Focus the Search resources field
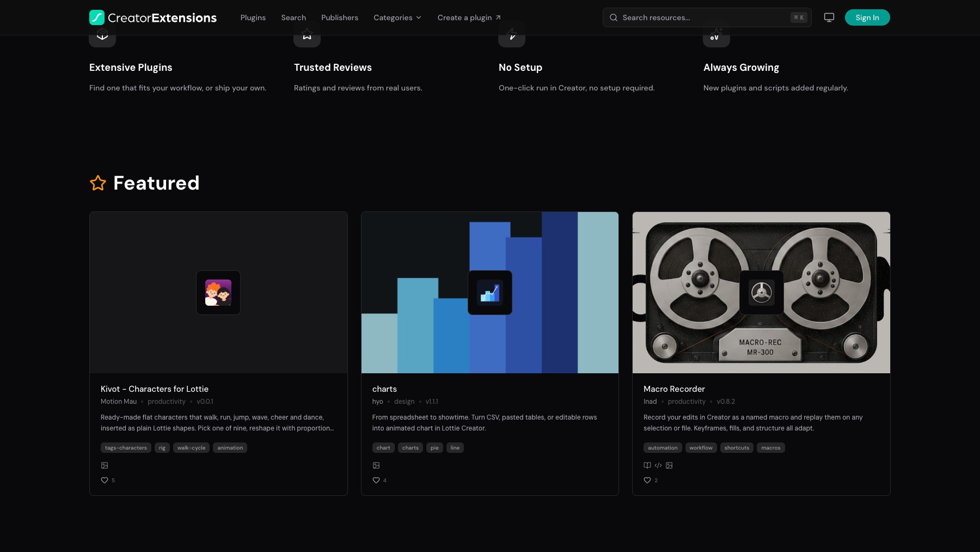Viewport: 980px width, 552px height. coord(707,17)
